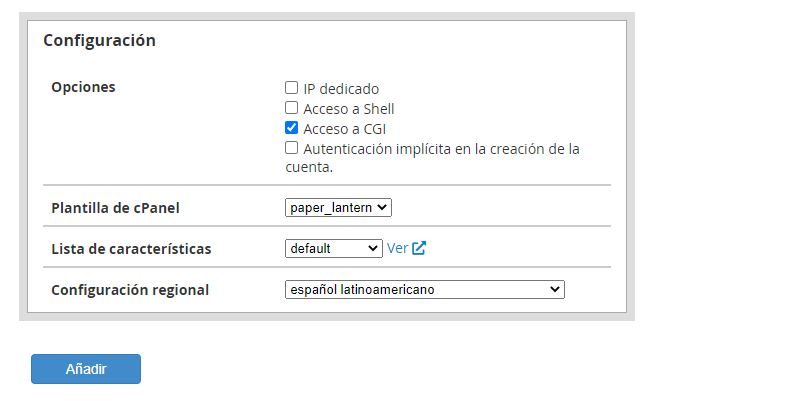Viewport: 786px width, 401px height.
Task: Toggle the Acceso a Shell checkbox
Action: point(292,108)
